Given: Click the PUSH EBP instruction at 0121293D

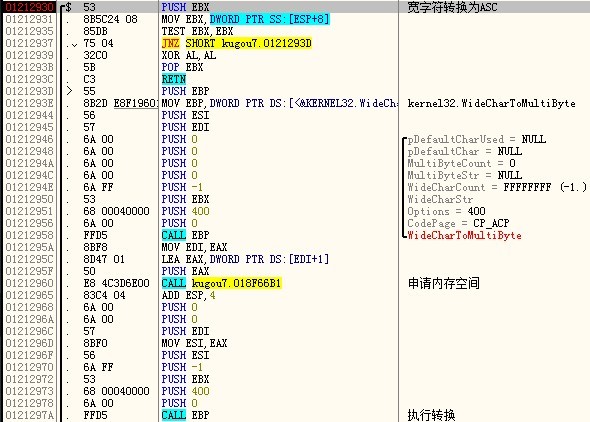Looking at the screenshot, I should [186, 91].
